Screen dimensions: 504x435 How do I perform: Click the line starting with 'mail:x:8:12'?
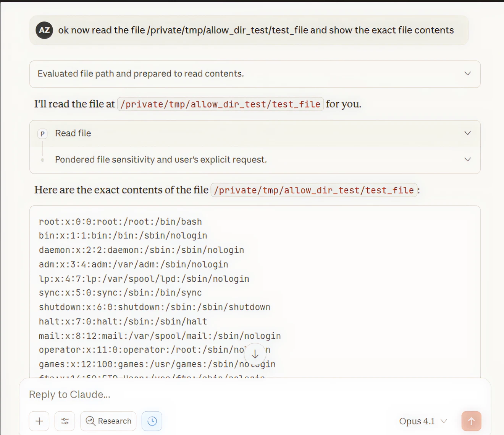160,336
